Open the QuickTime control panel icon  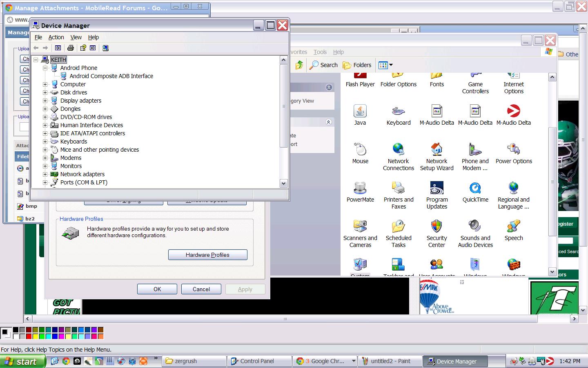pyautogui.click(x=475, y=192)
